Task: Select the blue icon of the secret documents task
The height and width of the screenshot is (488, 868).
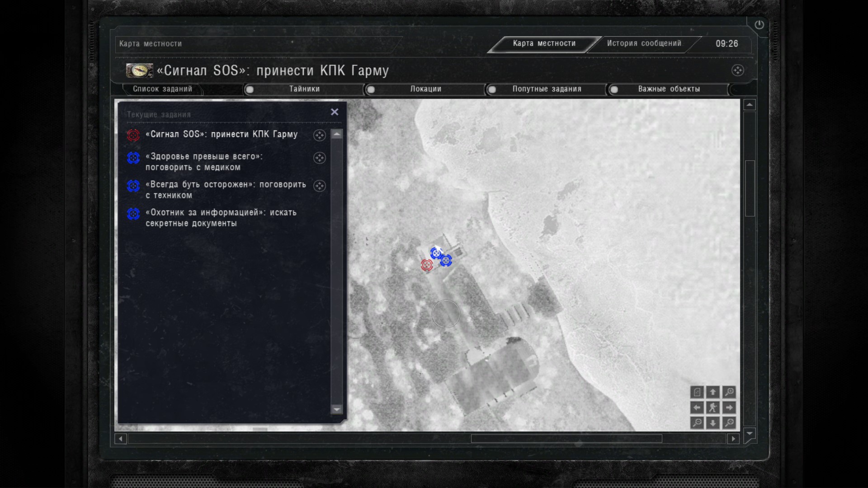Action: tap(133, 214)
